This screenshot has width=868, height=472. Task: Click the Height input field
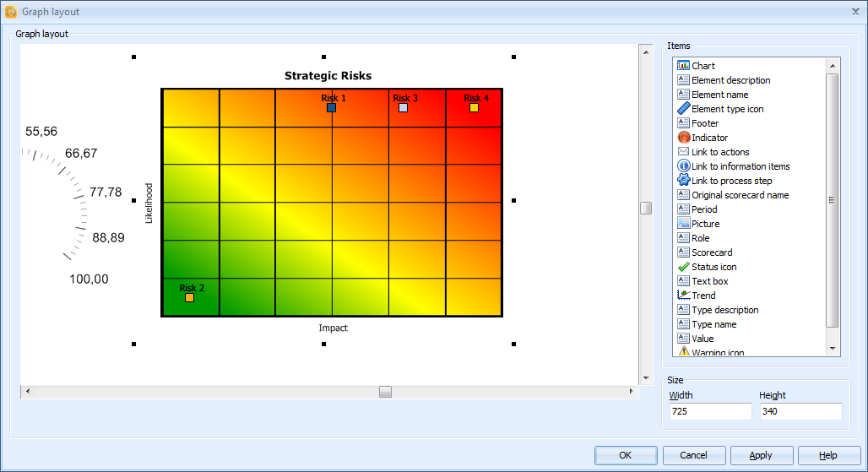800,411
